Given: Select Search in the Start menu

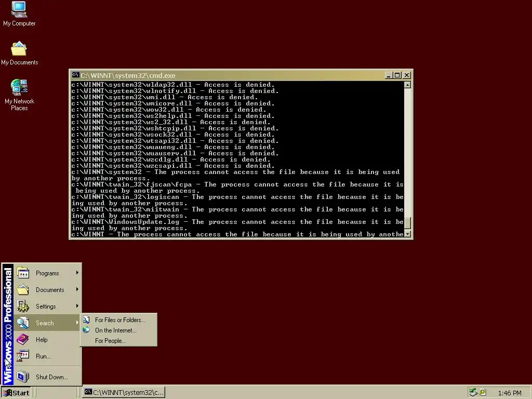Looking at the screenshot, I should tap(48, 323).
